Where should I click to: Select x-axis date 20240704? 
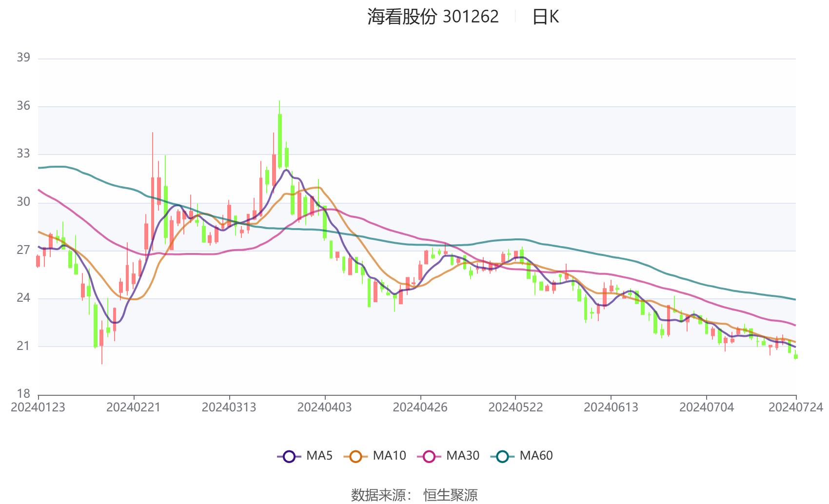click(x=707, y=407)
